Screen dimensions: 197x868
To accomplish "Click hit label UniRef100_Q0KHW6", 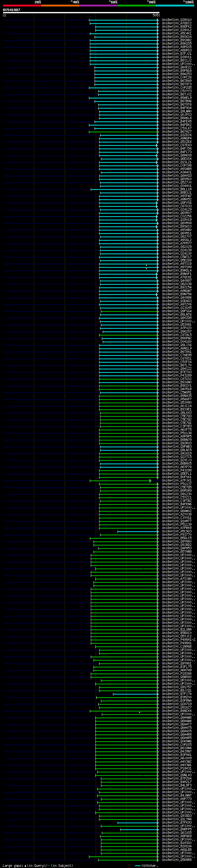I will pyautogui.click(x=177, y=741).
